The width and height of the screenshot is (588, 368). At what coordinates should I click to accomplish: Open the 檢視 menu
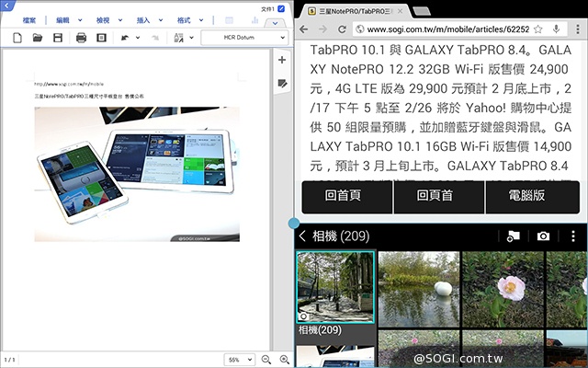coord(103,20)
